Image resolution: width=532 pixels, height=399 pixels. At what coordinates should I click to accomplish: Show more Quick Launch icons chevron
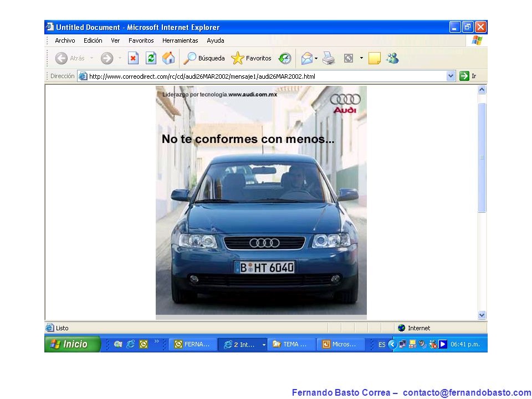[x=156, y=341]
